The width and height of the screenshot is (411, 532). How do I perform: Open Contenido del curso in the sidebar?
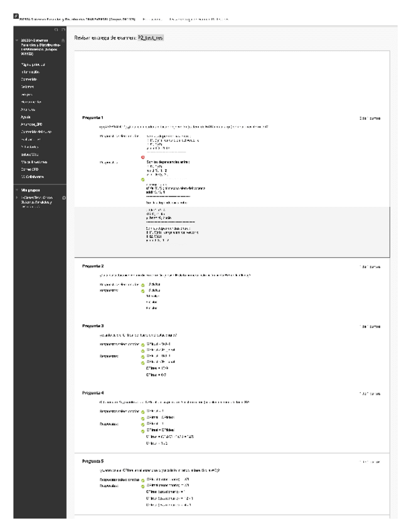(36, 132)
